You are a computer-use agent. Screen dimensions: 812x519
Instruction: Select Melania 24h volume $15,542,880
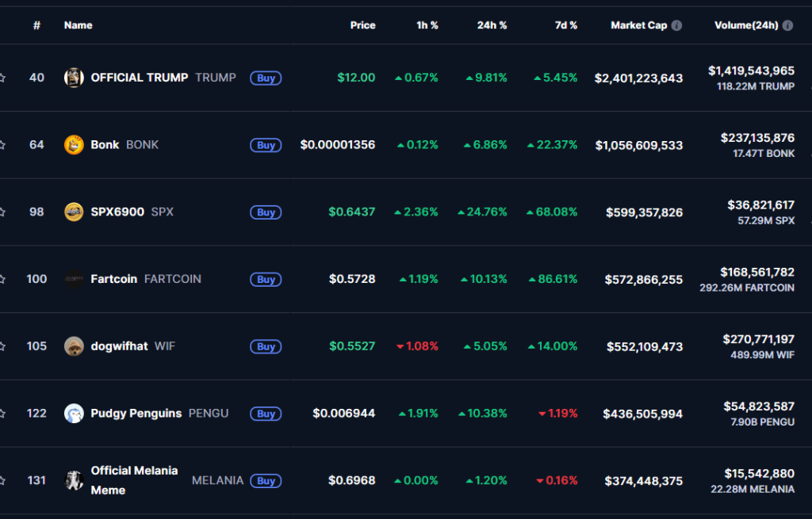pos(760,474)
